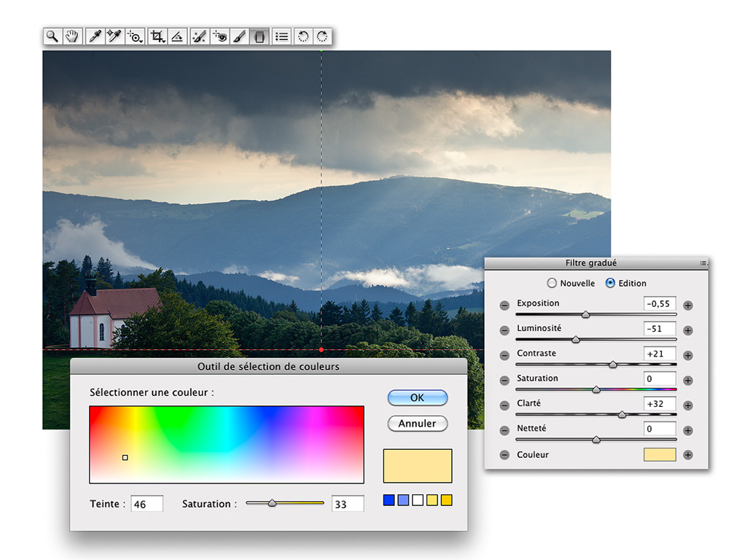The image size is (729, 560).
Task: Decrease Luminosité with the minus button
Action: tap(504, 331)
